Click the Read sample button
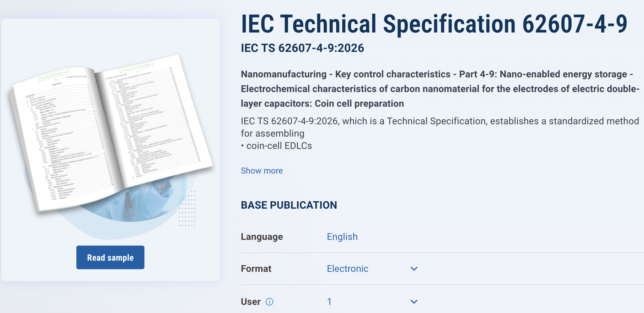Image resolution: width=644 pixels, height=313 pixels. (x=110, y=257)
